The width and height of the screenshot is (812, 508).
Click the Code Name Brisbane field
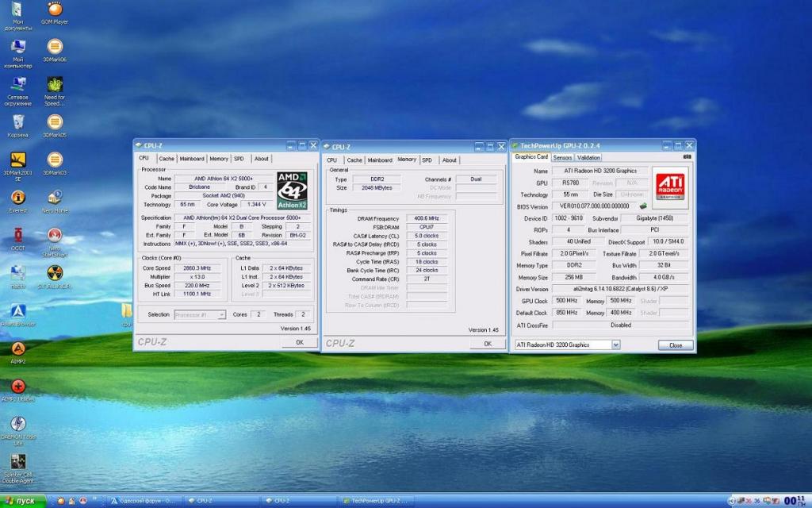[199, 187]
